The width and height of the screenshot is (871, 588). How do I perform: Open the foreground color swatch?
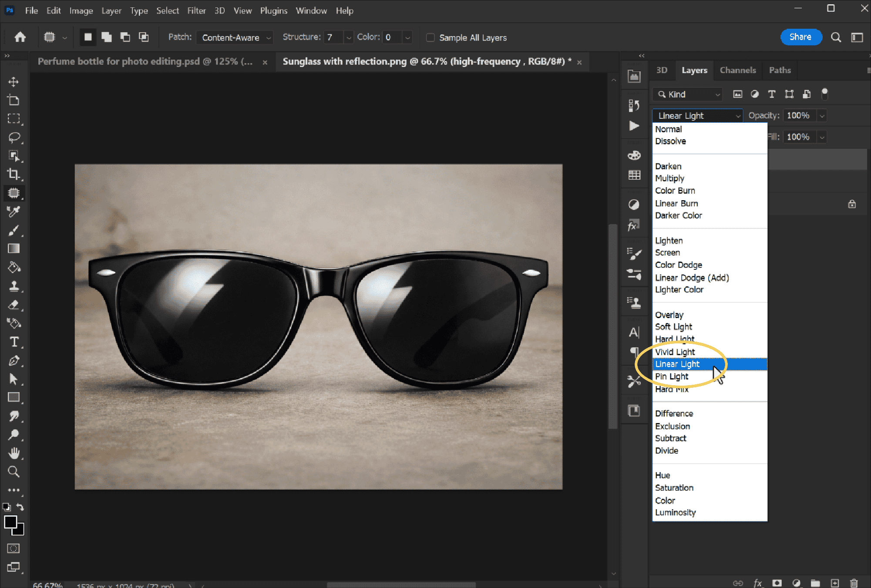click(x=10, y=522)
